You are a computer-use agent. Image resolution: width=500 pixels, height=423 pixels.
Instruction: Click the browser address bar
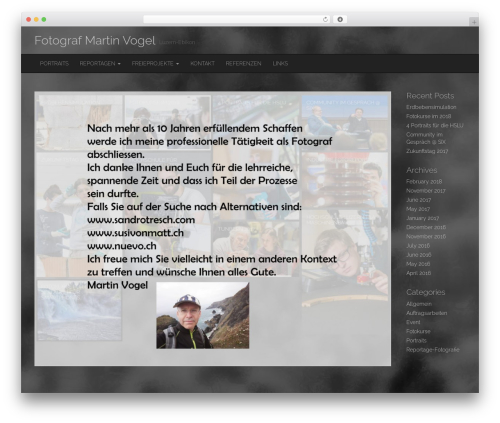tap(237, 20)
